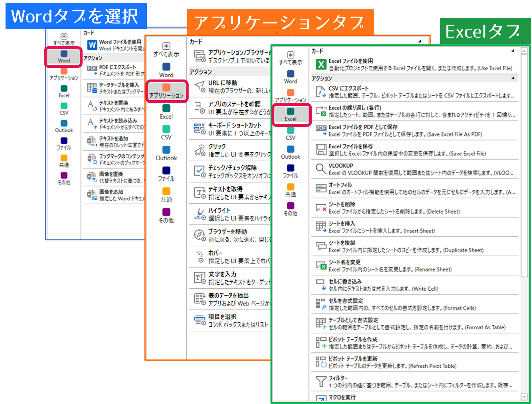The image size is (532, 404).
Task: Click the ピボット テーブルを更新 icon
Action: point(321,362)
